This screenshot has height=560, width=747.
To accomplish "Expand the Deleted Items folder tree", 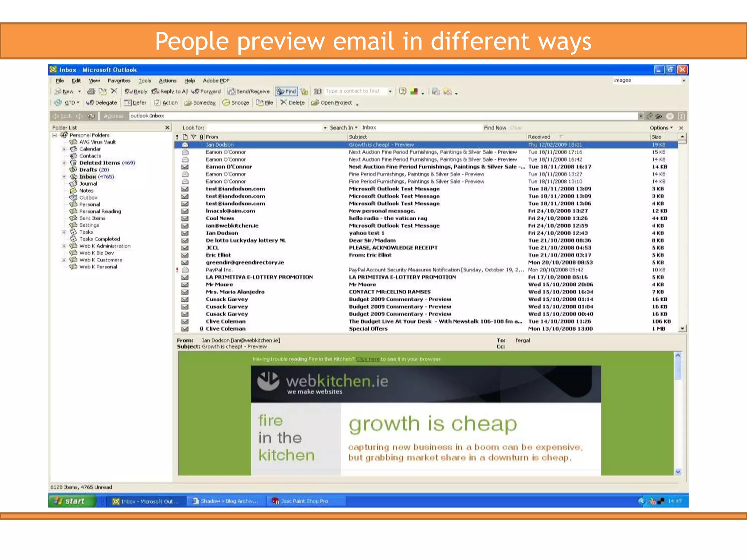I will (64, 163).
